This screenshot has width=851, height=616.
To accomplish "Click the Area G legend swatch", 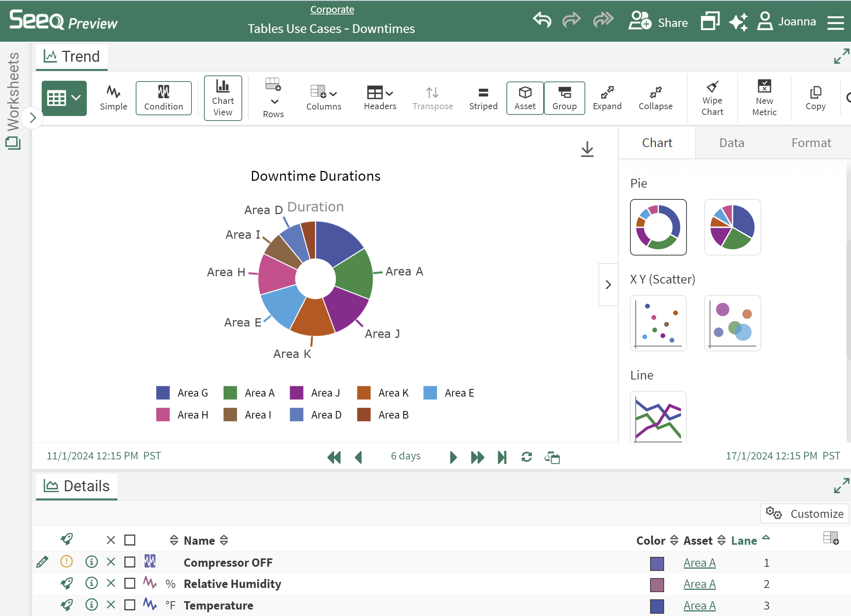I will click(163, 393).
